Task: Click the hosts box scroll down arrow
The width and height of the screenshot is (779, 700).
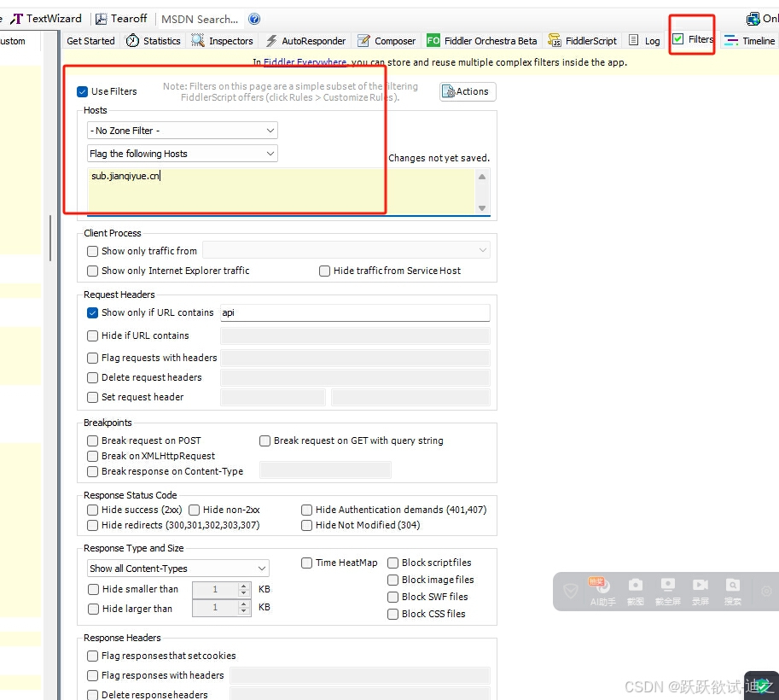Action: [x=482, y=207]
